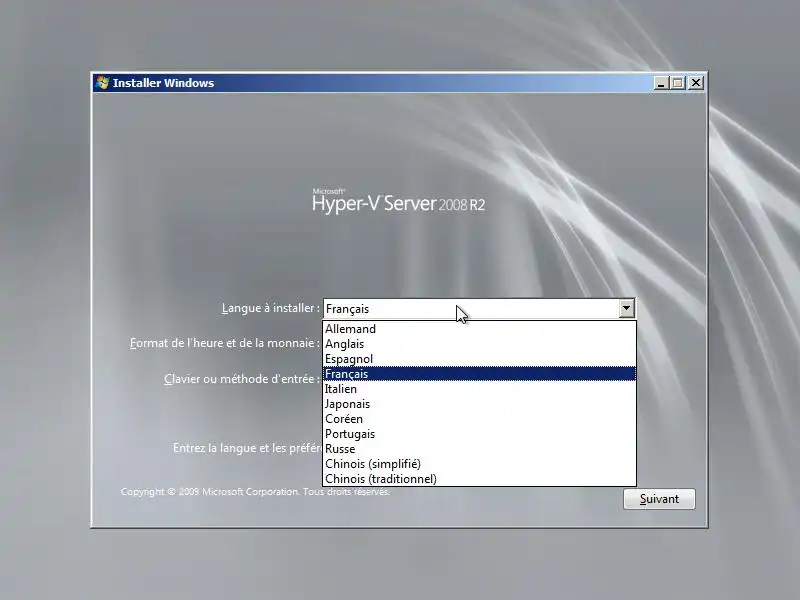Select the highlighted Français option

[x=480, y=374]
